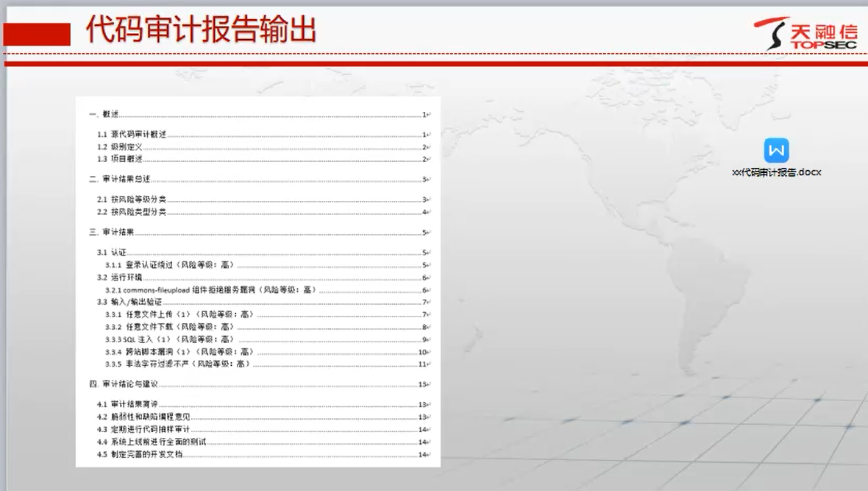
Task: Select the 1.2 级别定义 entry
Action: 121,146
